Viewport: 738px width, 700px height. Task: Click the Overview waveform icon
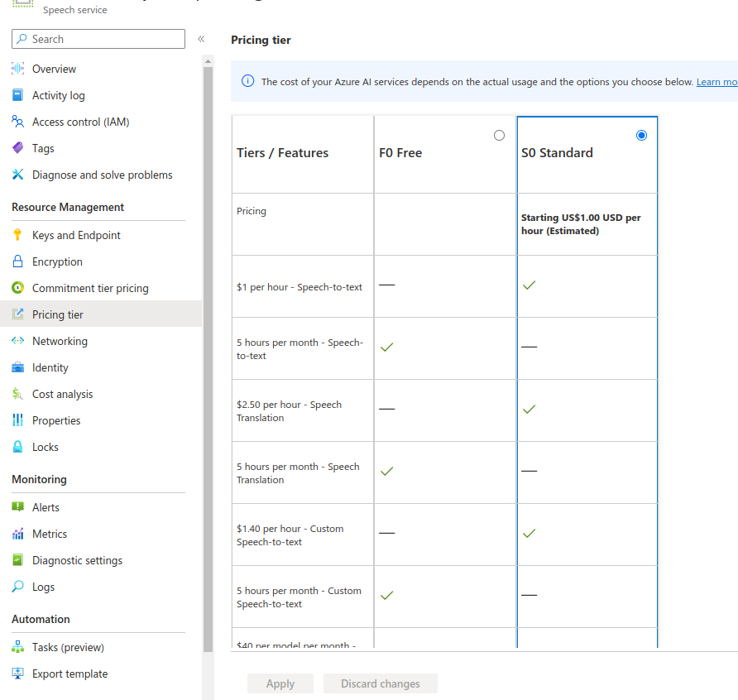(17, 69)
